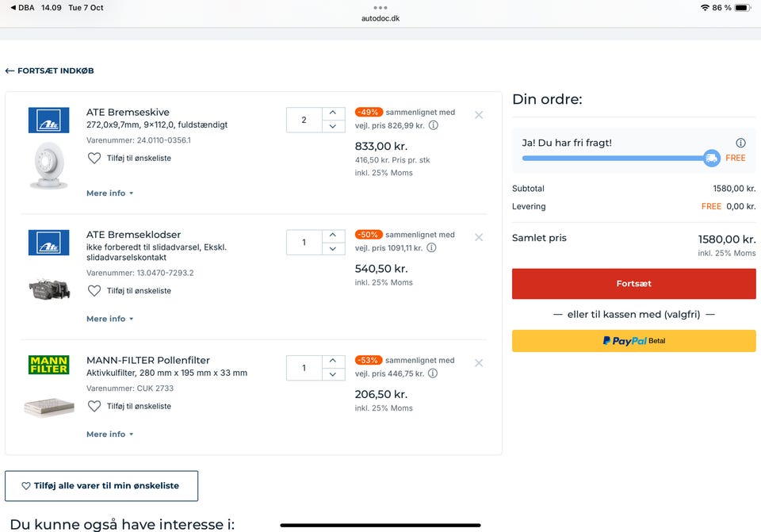Add ATE Bremseskive to wishlist heart
761x532 pixels.
click(94, 159)
